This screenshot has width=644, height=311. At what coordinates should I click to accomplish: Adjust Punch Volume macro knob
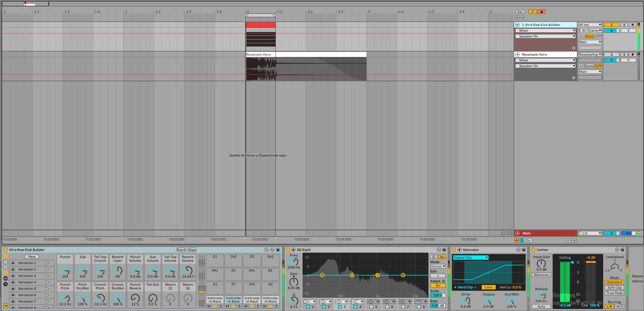pyautogui.click(x=135, y=271)
